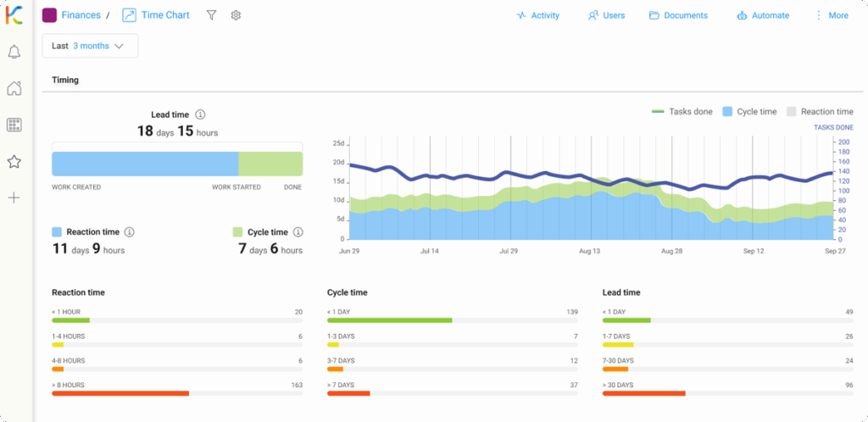The image size is (868, 422).
Task: Go to the home icon in sidebar
Action: tap(14, 89)
